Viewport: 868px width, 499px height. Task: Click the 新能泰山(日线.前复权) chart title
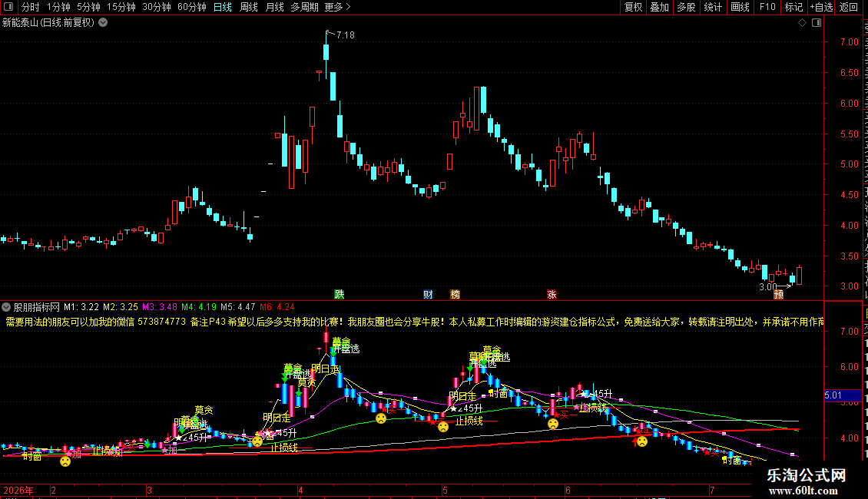(x=48, y=23)
